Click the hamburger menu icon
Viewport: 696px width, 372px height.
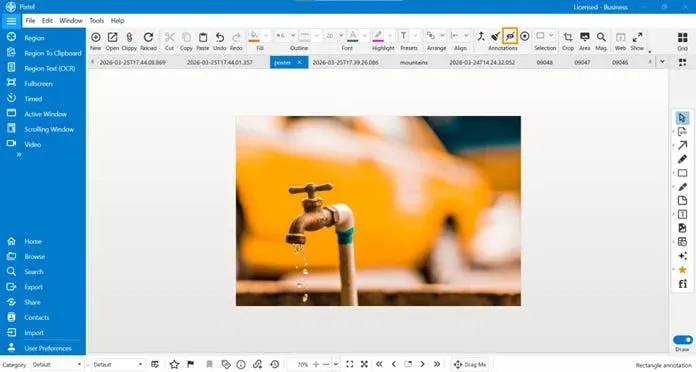pyautogui.click(x=11, y=21)
